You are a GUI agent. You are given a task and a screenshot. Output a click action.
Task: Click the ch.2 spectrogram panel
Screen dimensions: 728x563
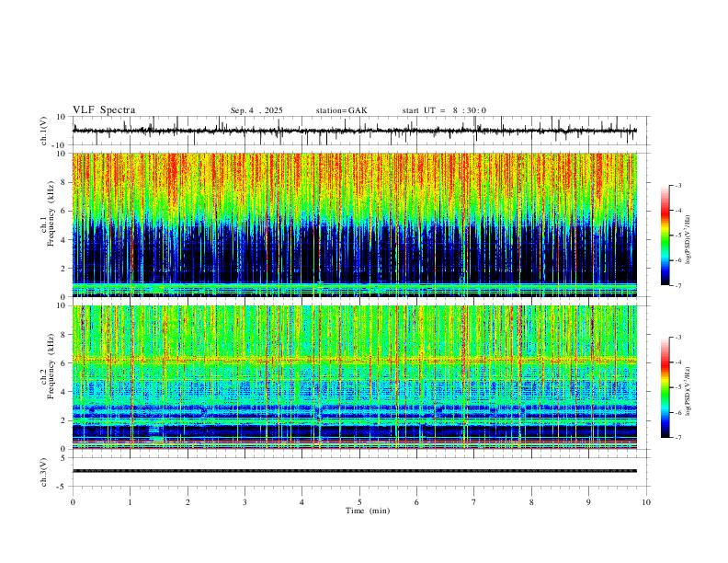pyautogui.click(x=355, y=377)
